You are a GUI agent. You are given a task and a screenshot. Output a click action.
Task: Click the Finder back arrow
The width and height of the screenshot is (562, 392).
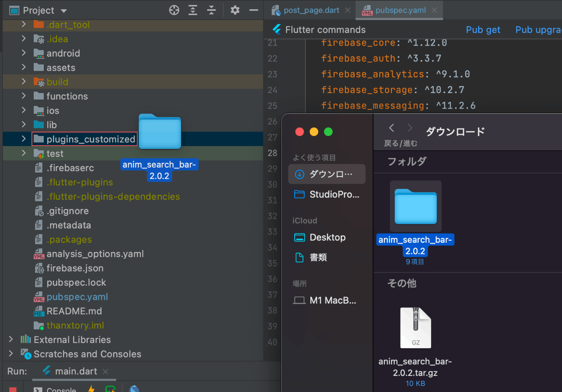click(391, 128)
